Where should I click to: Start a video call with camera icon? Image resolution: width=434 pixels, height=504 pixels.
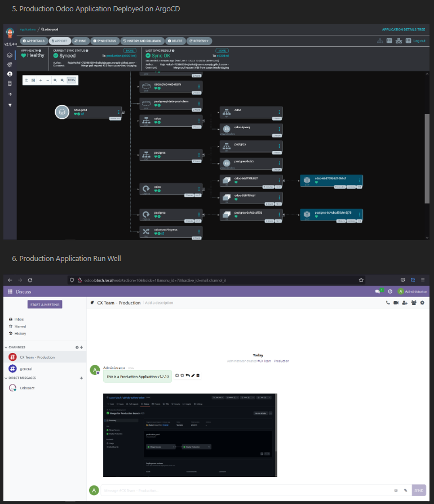point(396,303)
